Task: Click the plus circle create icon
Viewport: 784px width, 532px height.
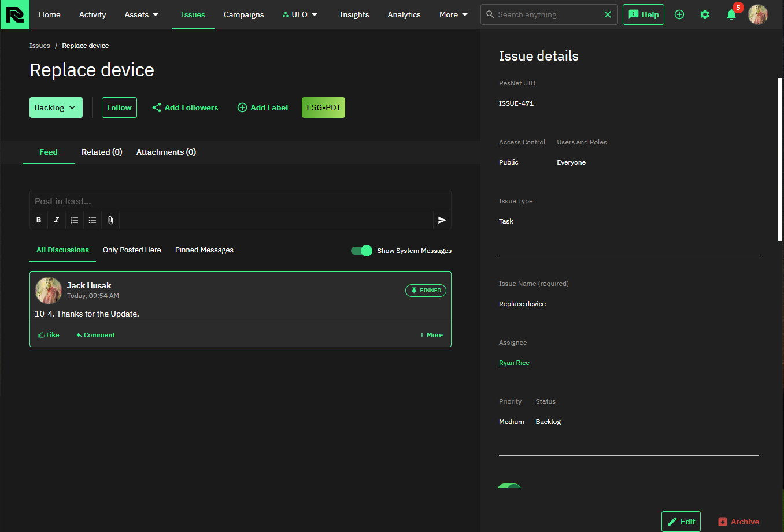Action: point(679,14)
